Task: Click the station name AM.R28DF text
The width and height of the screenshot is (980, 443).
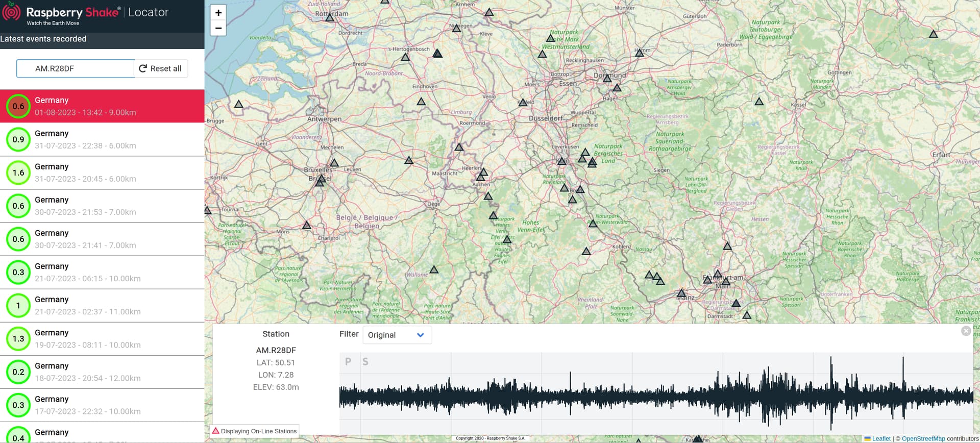Action: click(x=276, y=350)
